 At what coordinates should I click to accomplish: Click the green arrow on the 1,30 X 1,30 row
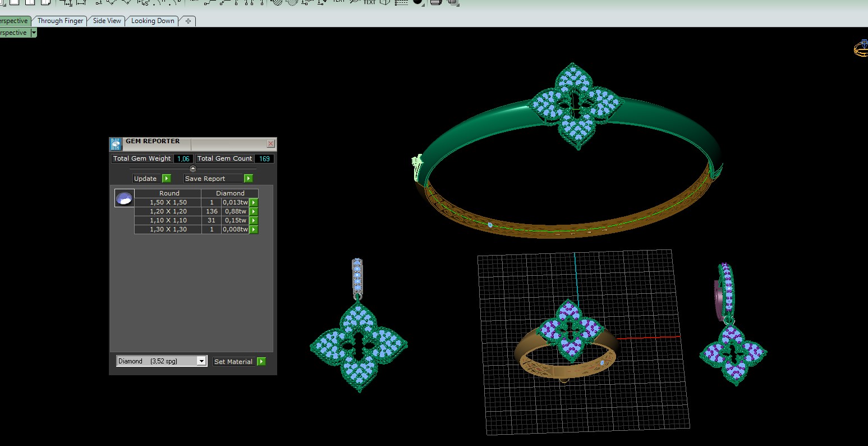pos(254,229)
